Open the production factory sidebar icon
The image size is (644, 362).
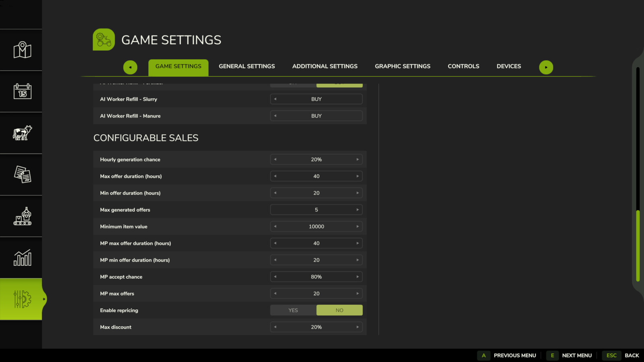tap(22, 216)
